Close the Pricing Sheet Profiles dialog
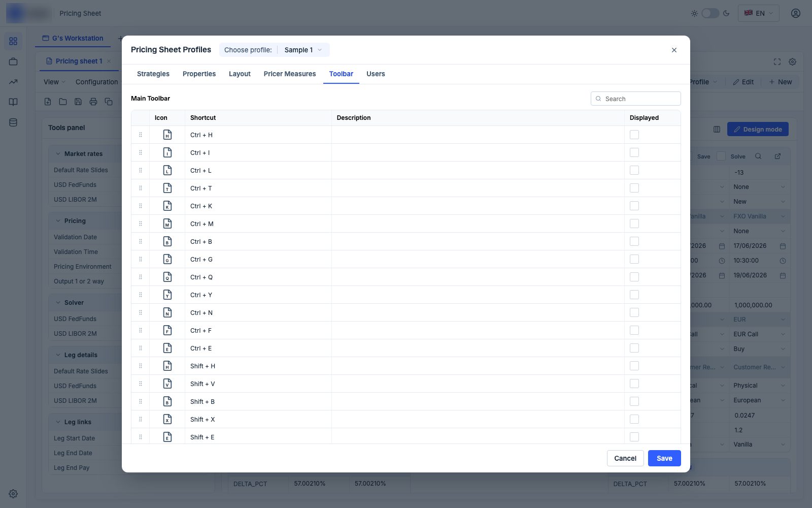 [674, 50]
